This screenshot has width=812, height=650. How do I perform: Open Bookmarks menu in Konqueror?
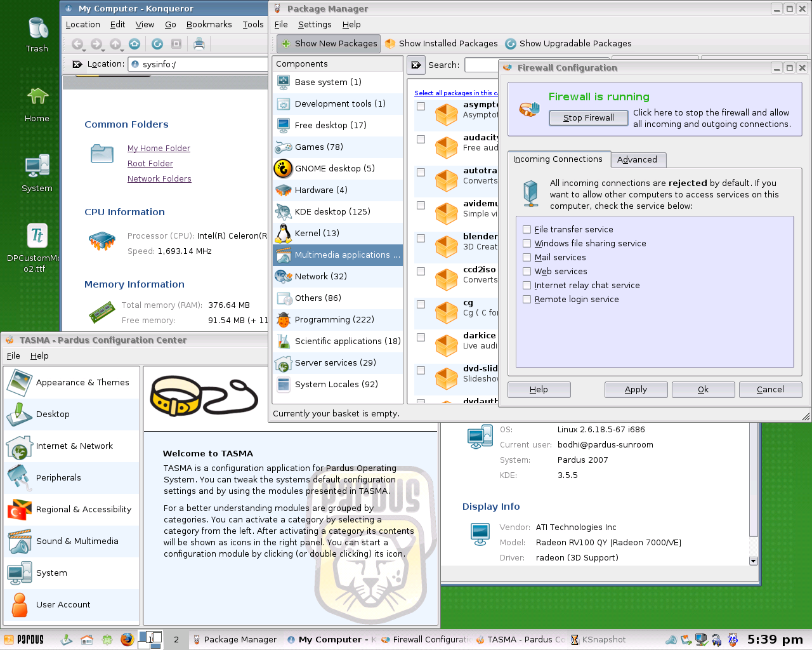(x=209, y=25)
